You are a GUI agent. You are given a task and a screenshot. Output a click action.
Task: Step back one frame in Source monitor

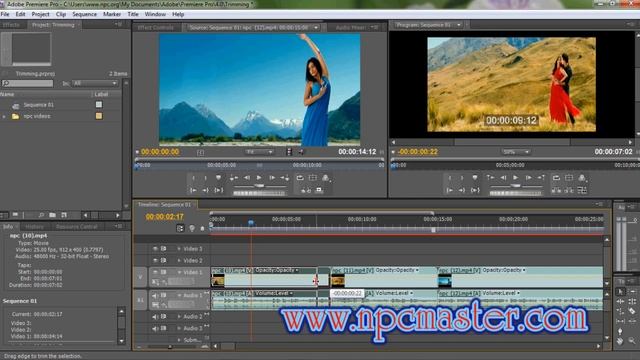247,178
